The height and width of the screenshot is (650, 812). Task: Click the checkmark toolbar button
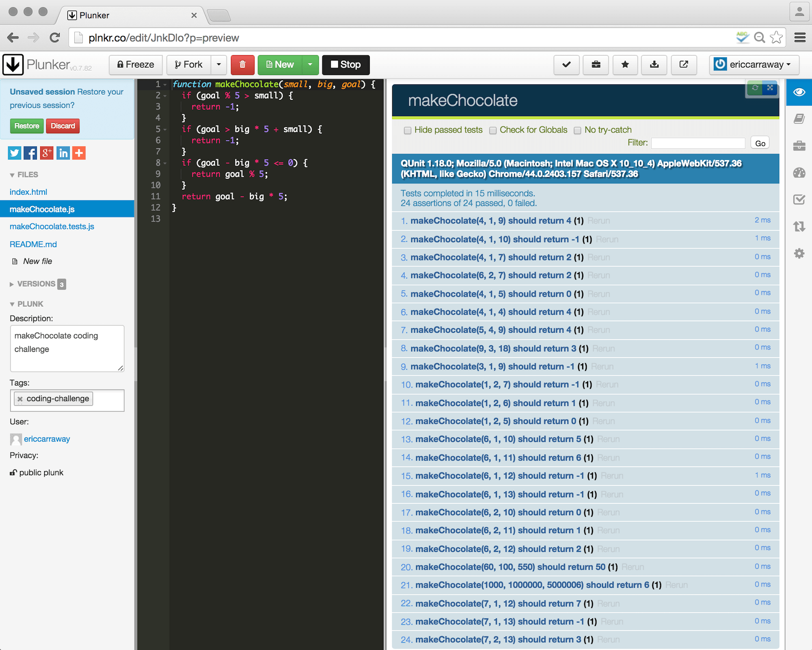coord(566,65)
